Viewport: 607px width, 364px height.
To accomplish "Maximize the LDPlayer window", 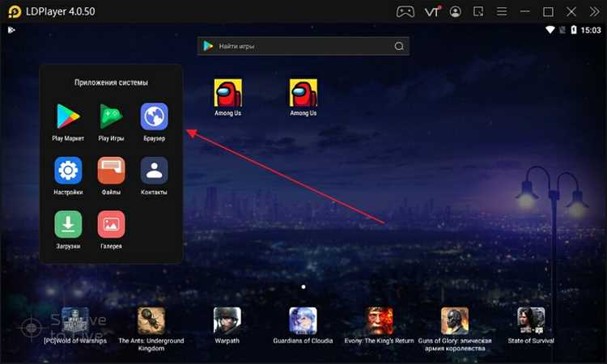I will click(548, 11).
